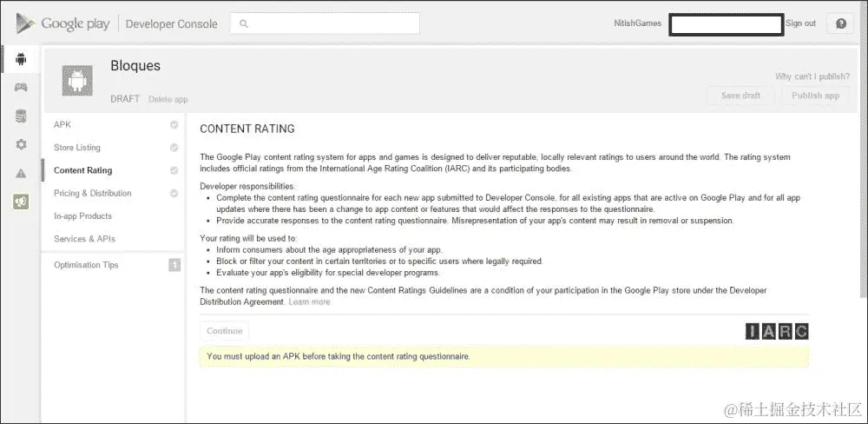This screenshot has height=424, width=868.
Task: Open Services & APIs section
Action: [x=84, y=238]
